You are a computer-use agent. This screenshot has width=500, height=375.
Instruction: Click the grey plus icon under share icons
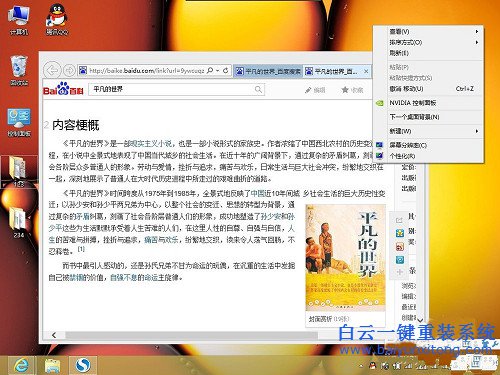pyautogui.click(x=400, y=272)
